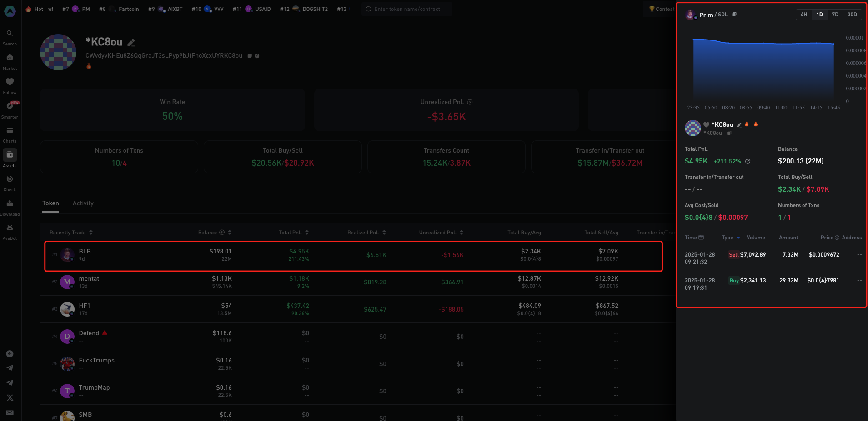Screen dimensions: 868x421
Task: Select the 30D chart timeframe
Action: tap(852, 15)
